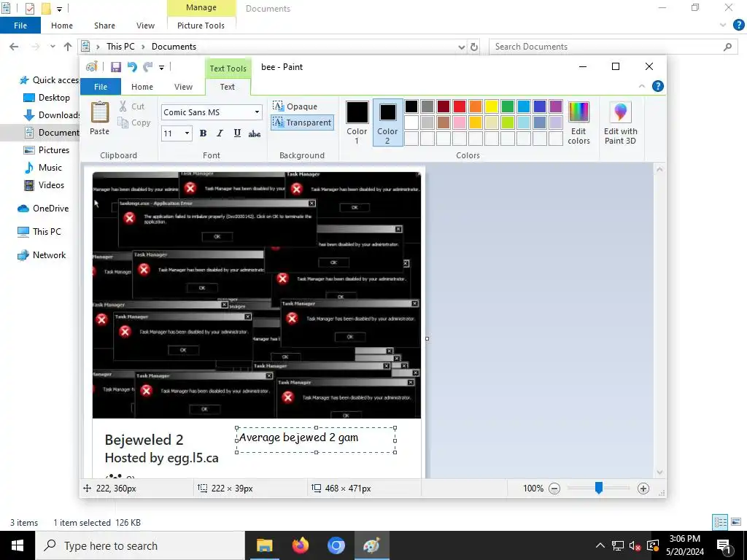Collapse the Paint ribbon with the chevron
This screenshot has width=747, height=560.
click(x=642, y=86)
